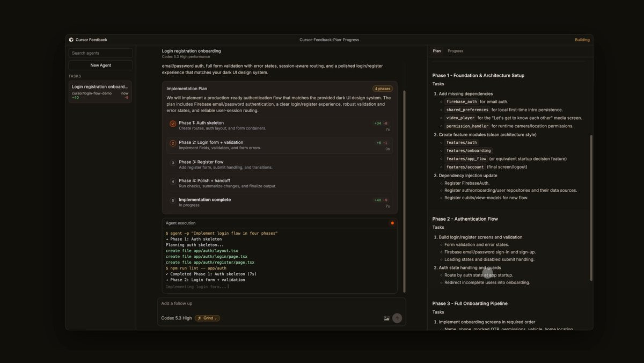This screenshot has width=644, height=363.
Task: Click Dependency injection update list item
Action: (468, 175)
